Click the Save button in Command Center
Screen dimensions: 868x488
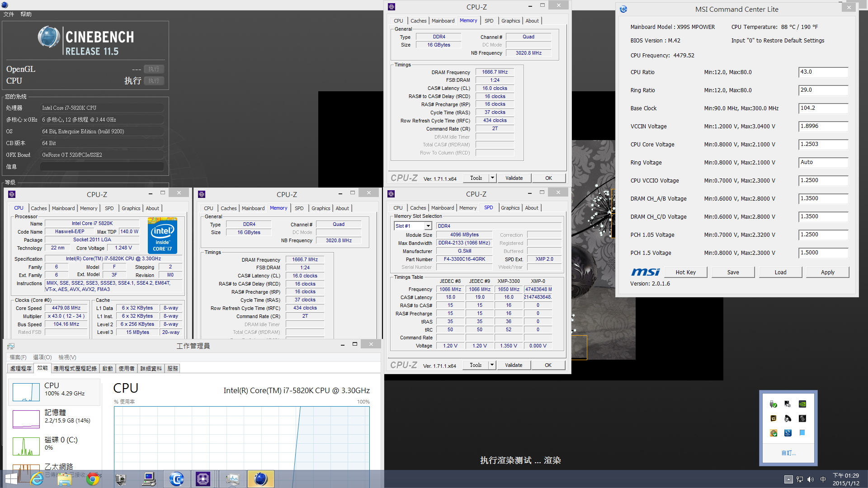(x=733, y=272)
